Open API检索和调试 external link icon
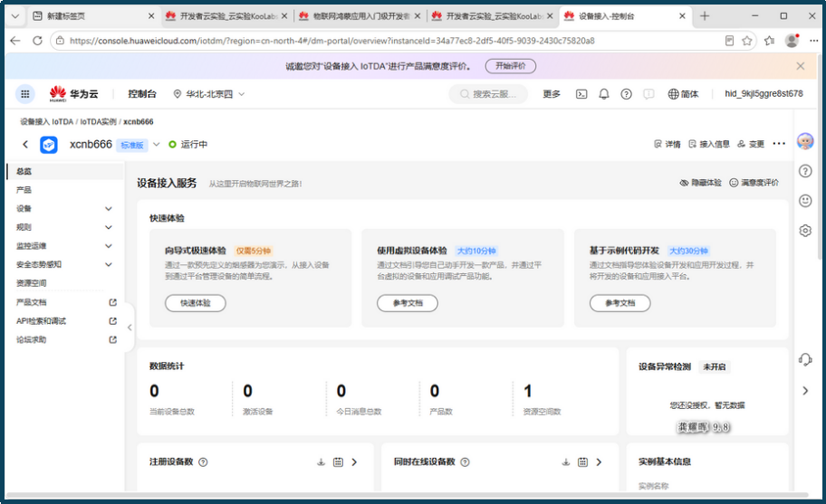 point(112,321)
